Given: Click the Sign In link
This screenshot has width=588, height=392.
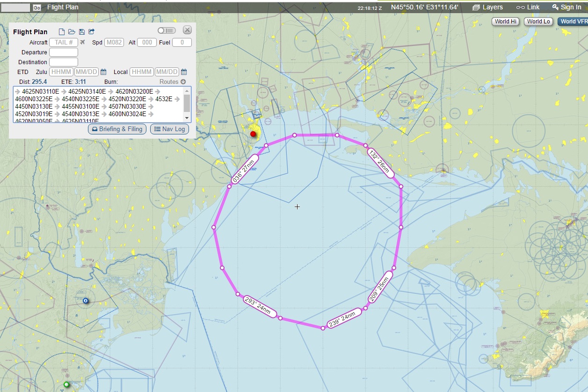Looking at the screenshot, I should coord(566,7).
